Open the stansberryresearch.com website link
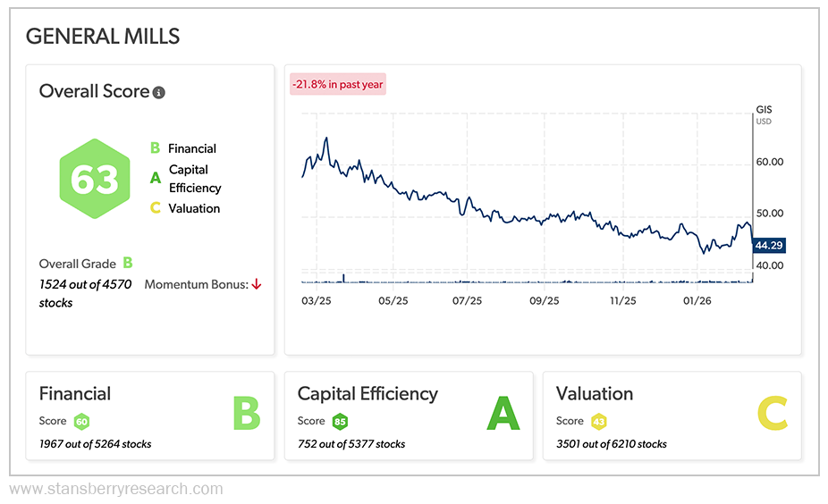 coord(115,489)
